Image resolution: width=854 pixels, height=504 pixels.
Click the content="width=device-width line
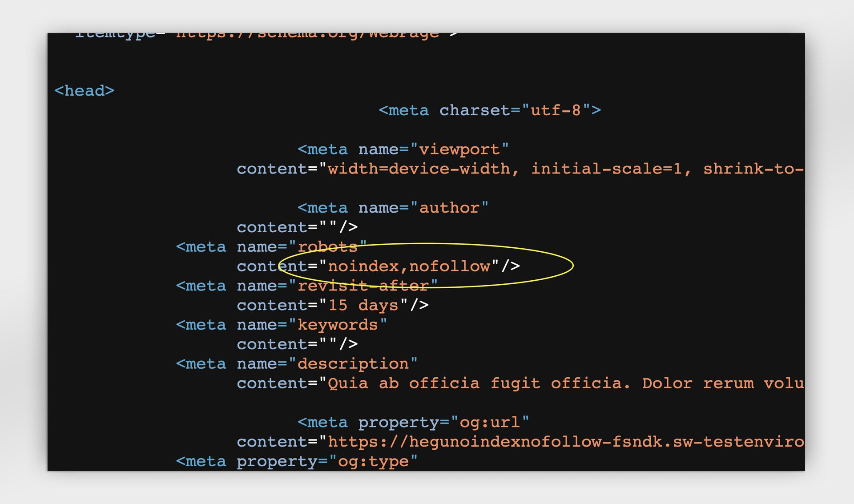(520, 169)
